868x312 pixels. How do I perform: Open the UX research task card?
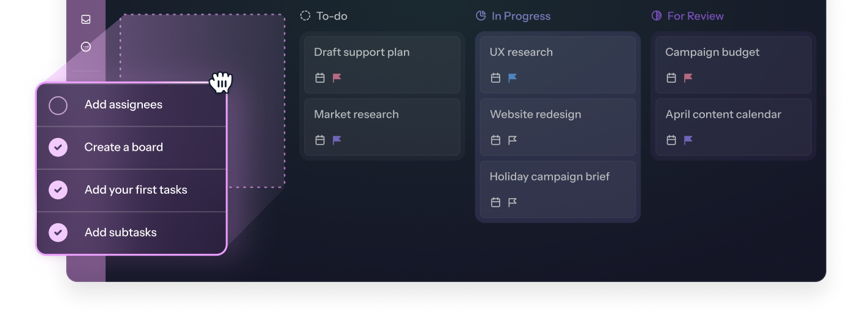(558, 64)
